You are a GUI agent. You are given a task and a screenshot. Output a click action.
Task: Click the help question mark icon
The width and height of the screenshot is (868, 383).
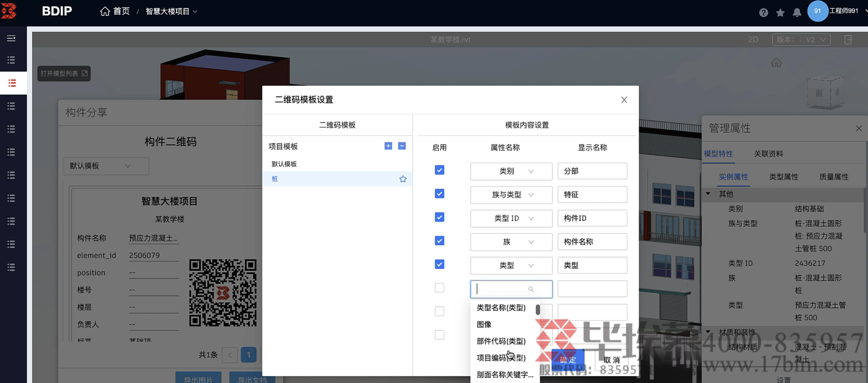coord(763,13)
